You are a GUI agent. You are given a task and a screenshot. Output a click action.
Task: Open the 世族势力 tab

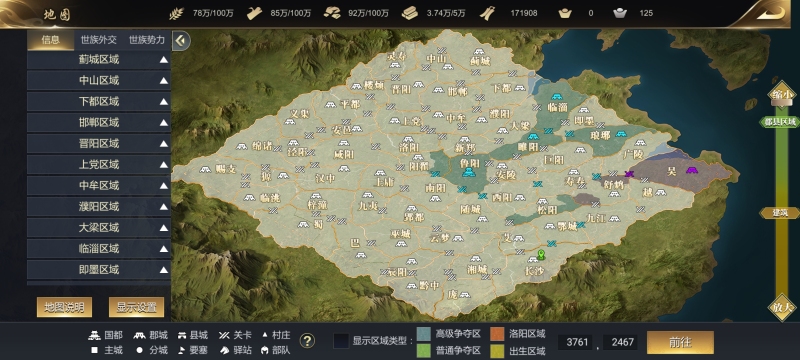click(x=147, y=40)
